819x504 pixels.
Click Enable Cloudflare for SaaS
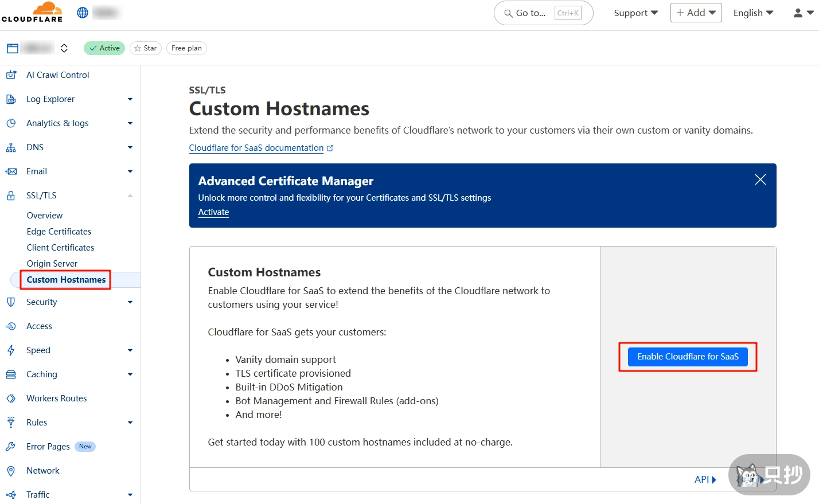pos(687,356)
